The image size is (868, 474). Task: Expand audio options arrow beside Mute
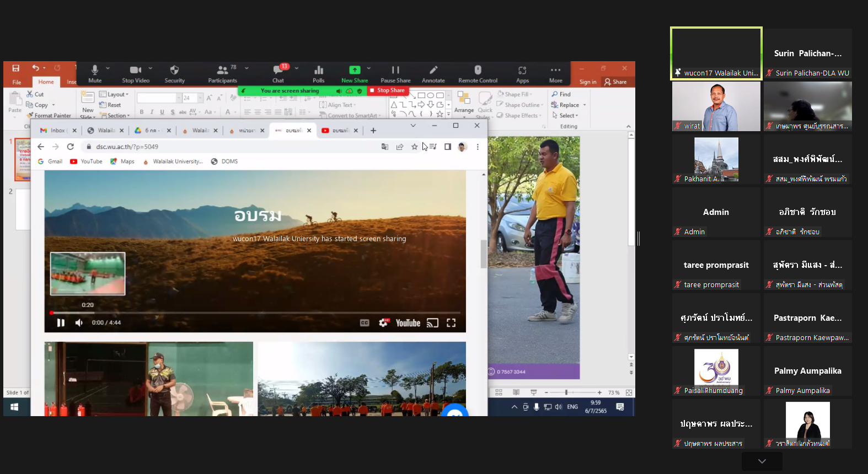click(x=108, y=68)
